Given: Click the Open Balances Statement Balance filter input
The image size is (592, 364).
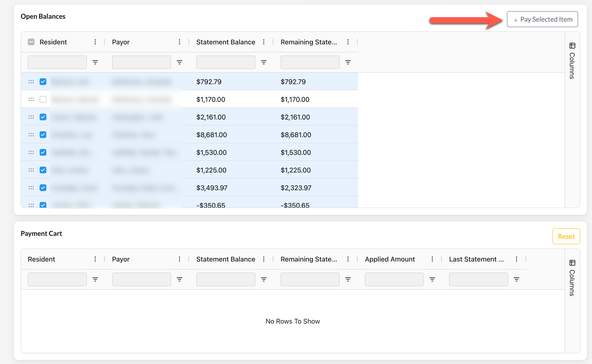Looking at the screenshot, I should 225,62.
